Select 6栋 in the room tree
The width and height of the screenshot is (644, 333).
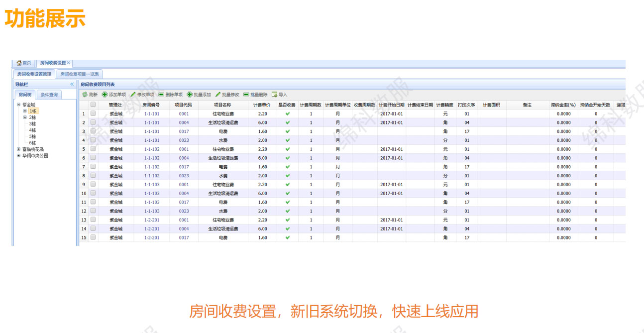pyautogui.click(x=32, y=143)
